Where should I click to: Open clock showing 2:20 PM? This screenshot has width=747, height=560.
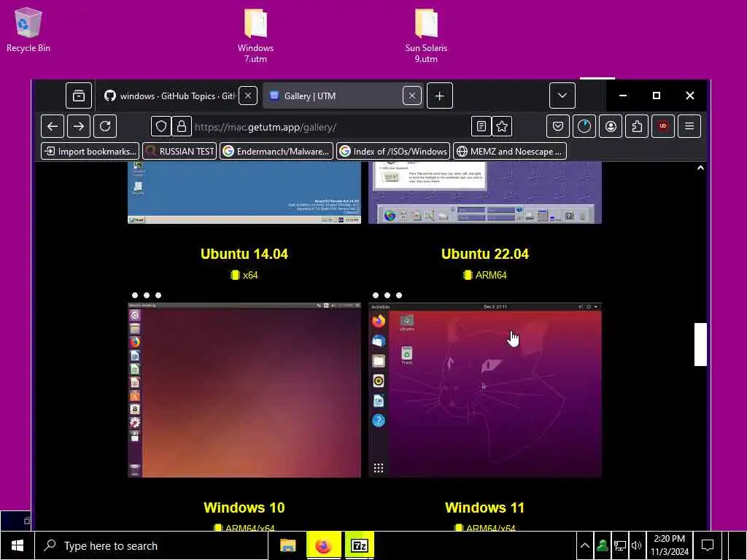pos(670,545)
